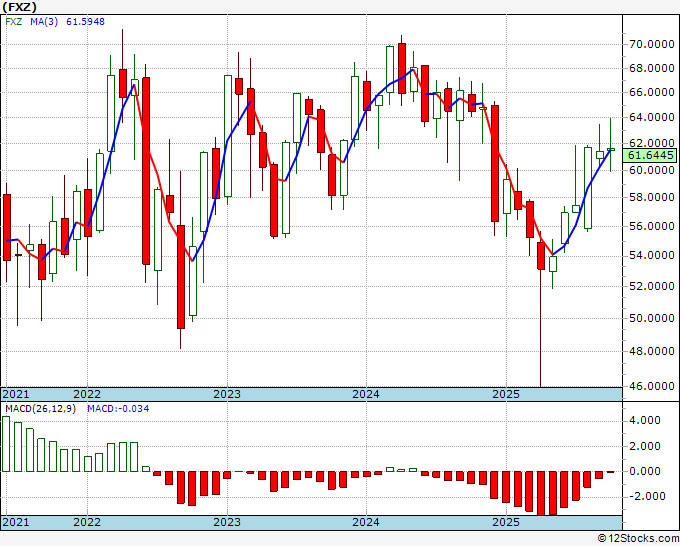Image resolution: width=680 pixels, height=546 pixels.
Task: Click the 54.0000 price axis label
Action: point(651,255)
